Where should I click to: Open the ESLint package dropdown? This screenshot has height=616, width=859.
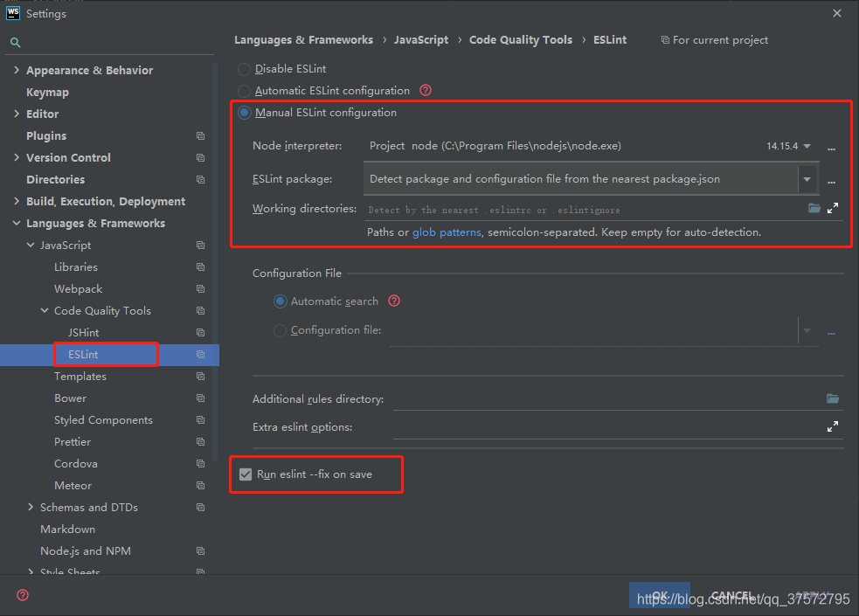point(807,178)
